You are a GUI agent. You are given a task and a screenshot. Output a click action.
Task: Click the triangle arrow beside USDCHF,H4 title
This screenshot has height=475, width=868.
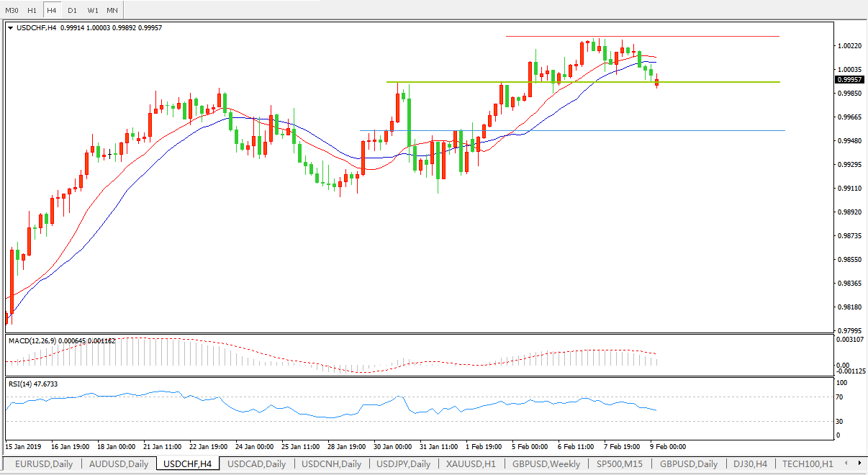[x=10, y=28]
